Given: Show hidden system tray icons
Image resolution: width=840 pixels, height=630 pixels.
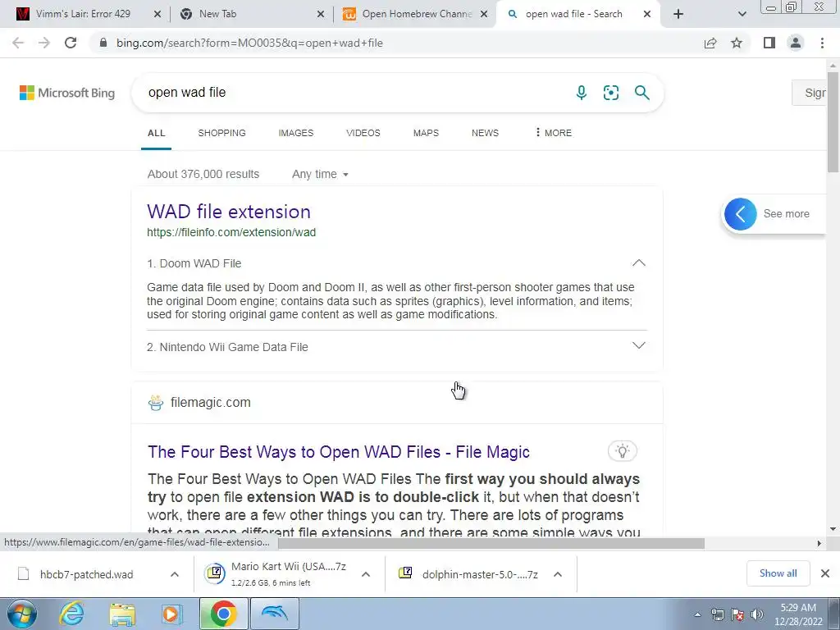Looking at the screenshot, I should (x=697, y=615).
